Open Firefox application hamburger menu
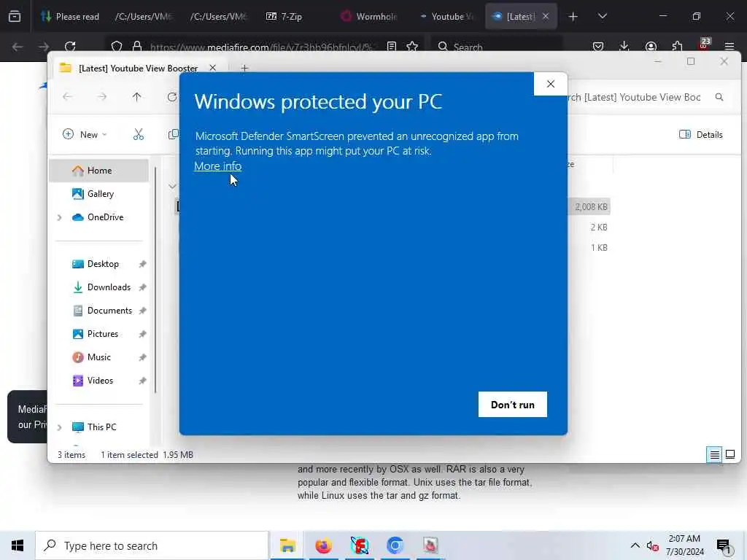This screenshot has height=560, width=747. coord(729,47)
